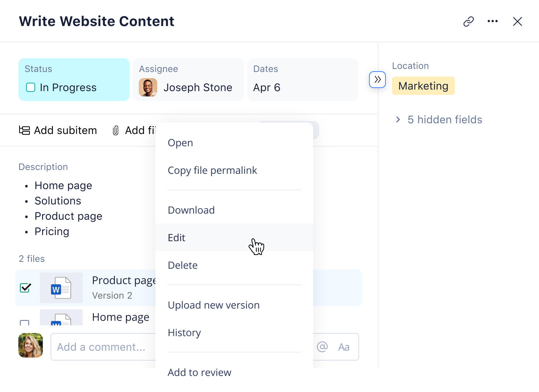Collapse the right panel with double chevron

[377, 80]
